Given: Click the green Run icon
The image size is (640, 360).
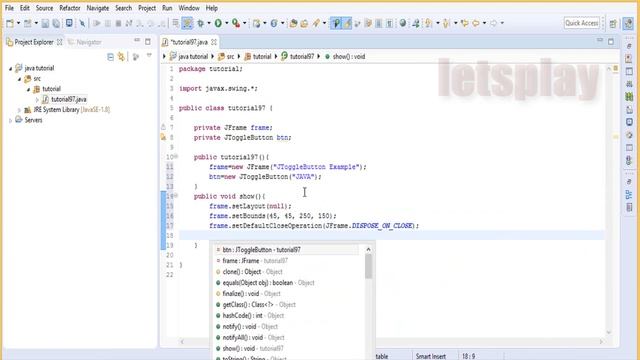Looking at the screenshot, I should [218, 23].
